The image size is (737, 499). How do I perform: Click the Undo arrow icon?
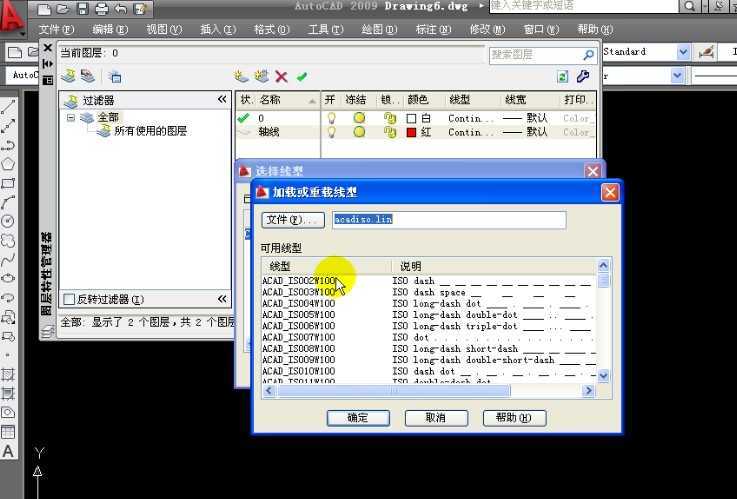coord(121,9)
